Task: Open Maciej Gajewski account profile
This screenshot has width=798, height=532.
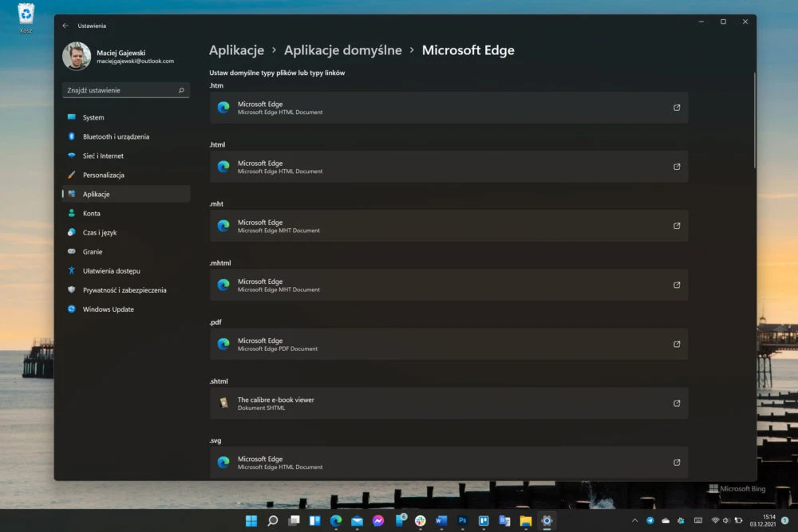Action: pyautogui.click(x=118, y=56)
